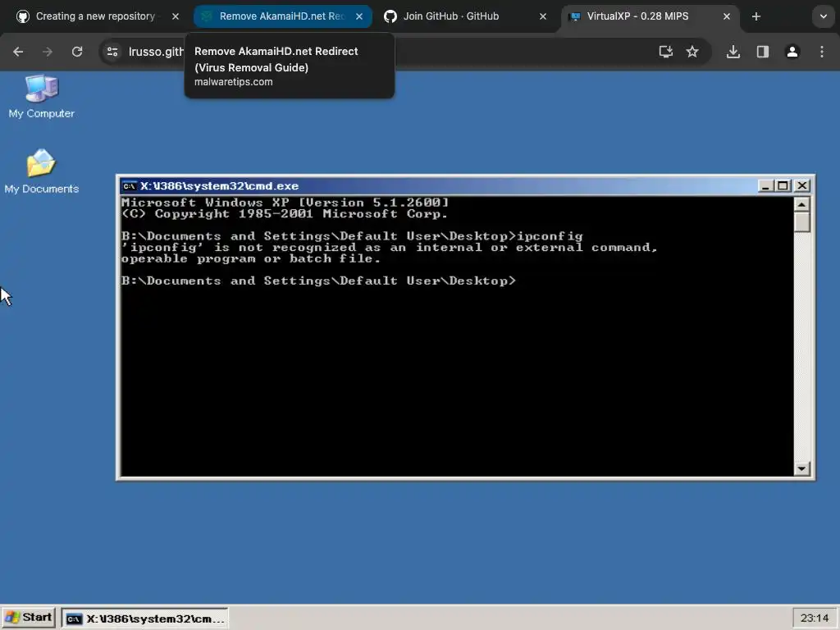Viewport: 840px width, 630px height.
Task: Click the browser forward arrow
Action: pos(48,52)
